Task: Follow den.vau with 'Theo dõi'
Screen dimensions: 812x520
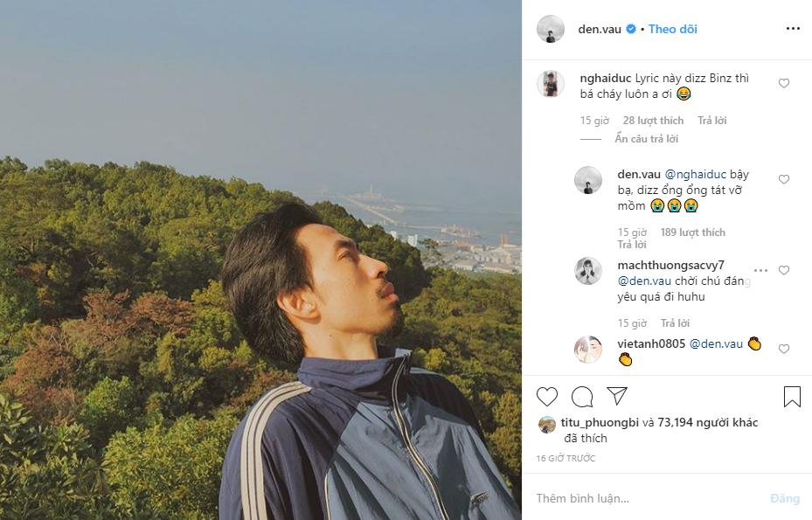Action: tap(673, 29)
